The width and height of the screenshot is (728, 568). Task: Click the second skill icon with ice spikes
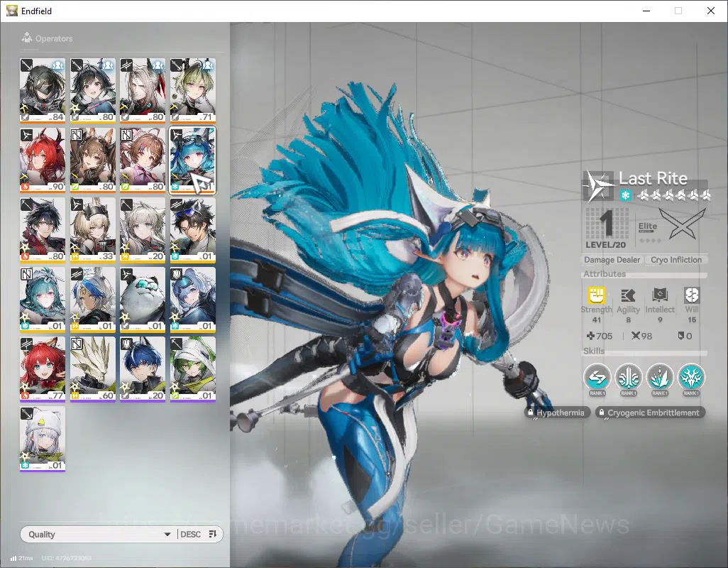[x=629, y=378]
